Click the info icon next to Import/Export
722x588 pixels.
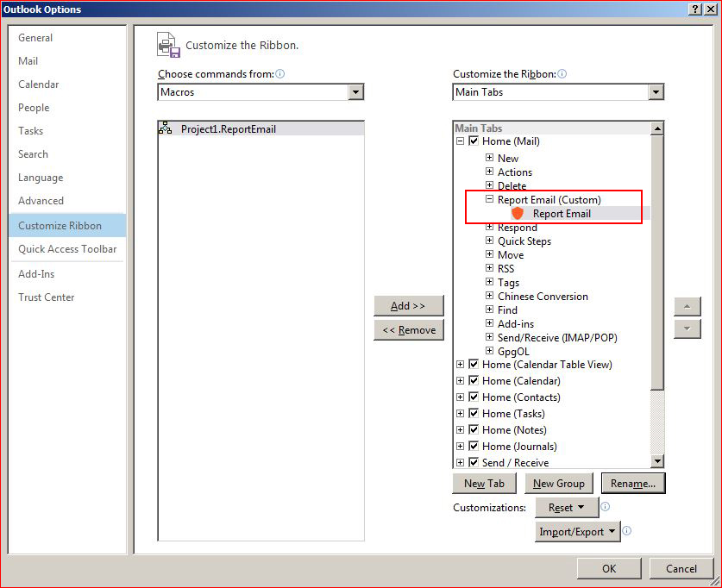click(627, 530)
